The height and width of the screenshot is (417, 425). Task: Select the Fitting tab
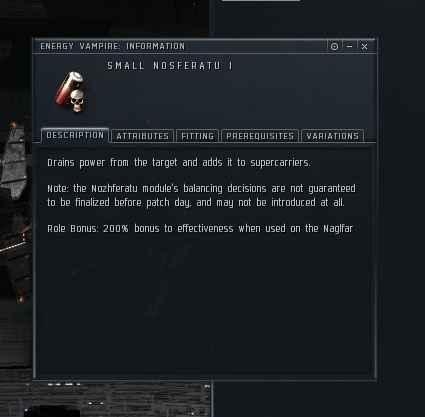[x=197, y=136]
